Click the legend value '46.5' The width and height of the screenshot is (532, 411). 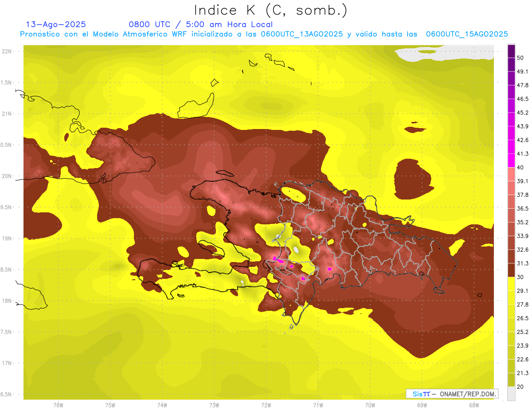point(523,99)
